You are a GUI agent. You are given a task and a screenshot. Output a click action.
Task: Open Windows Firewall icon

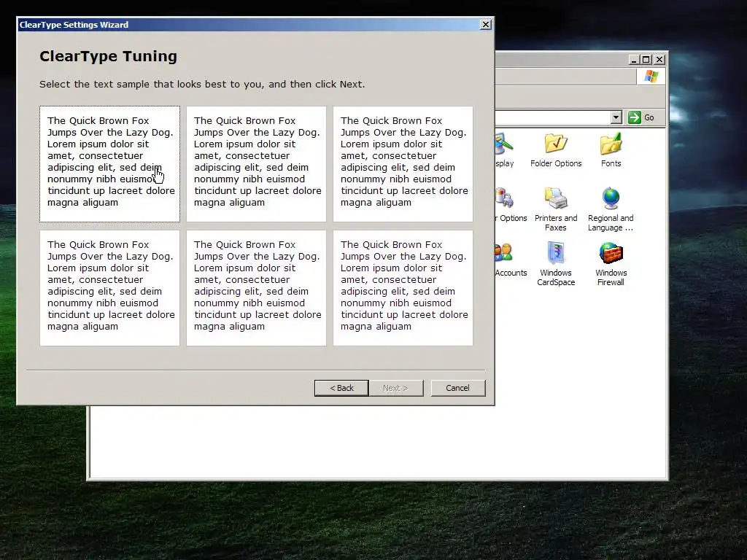point(611,264)
